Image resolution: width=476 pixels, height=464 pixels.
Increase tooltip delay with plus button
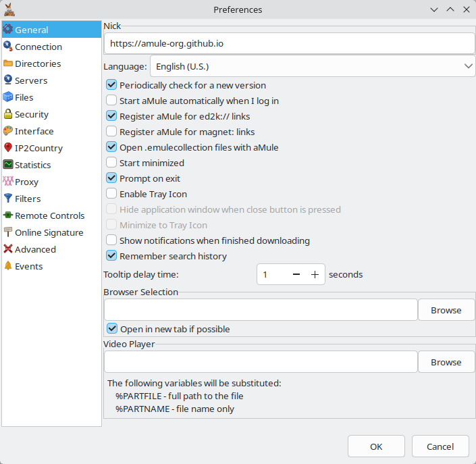pyautogui.click(x=315, y=274)
